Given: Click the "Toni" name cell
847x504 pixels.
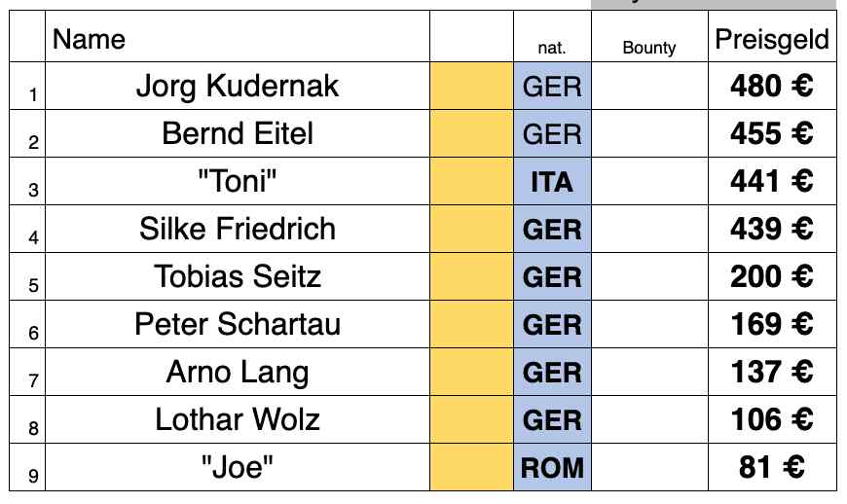Looking at the screenshot, I should click(x=238, y=181).
